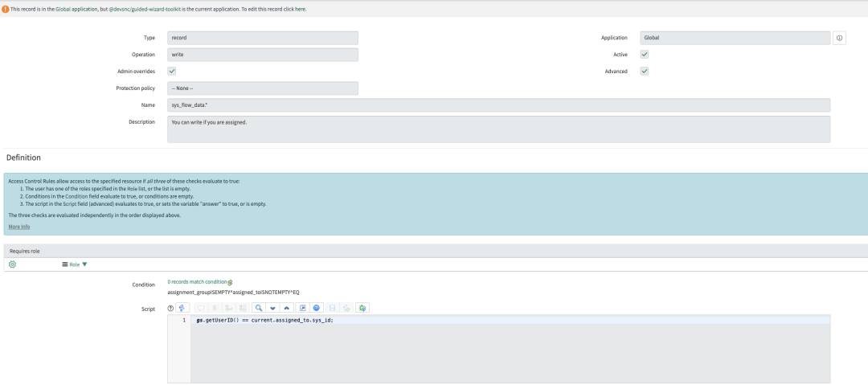Click the @devsnc/guided-wizard-toolkit link
Screen dimensions: 868x385
click(x=145, y=10)
